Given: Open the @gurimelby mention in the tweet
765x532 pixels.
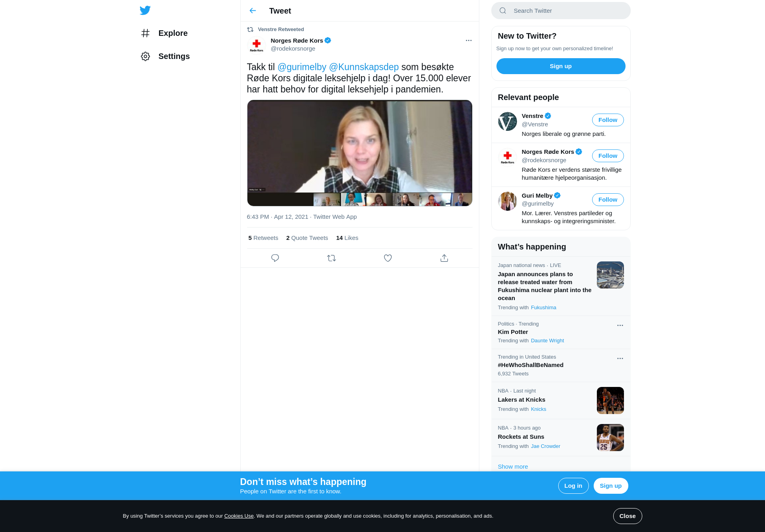Looking at the screenshot, I should (x=302, y=67).
